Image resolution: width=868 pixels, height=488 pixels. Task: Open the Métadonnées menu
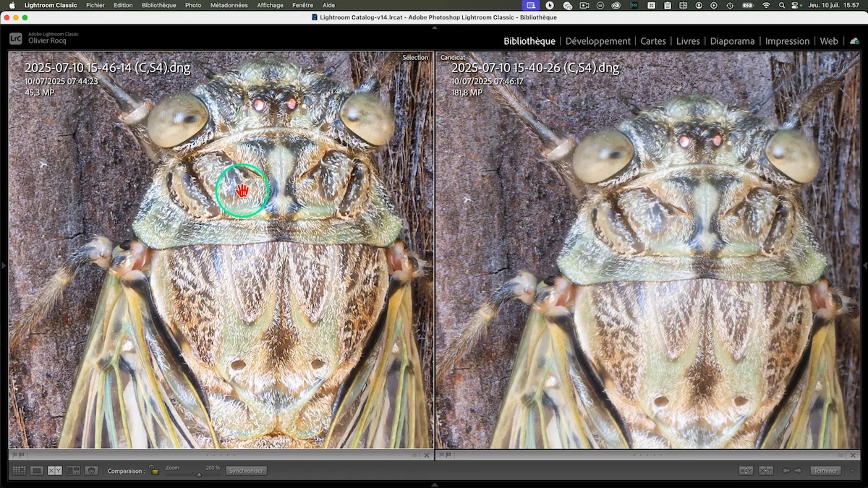[x=229, y=5]
